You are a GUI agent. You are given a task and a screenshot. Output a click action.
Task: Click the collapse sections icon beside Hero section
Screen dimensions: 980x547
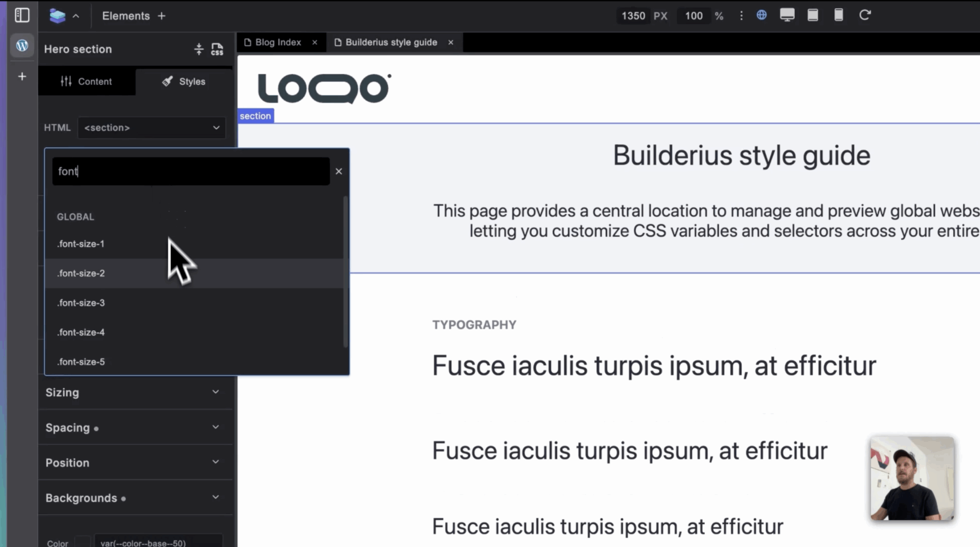[199, 49]
